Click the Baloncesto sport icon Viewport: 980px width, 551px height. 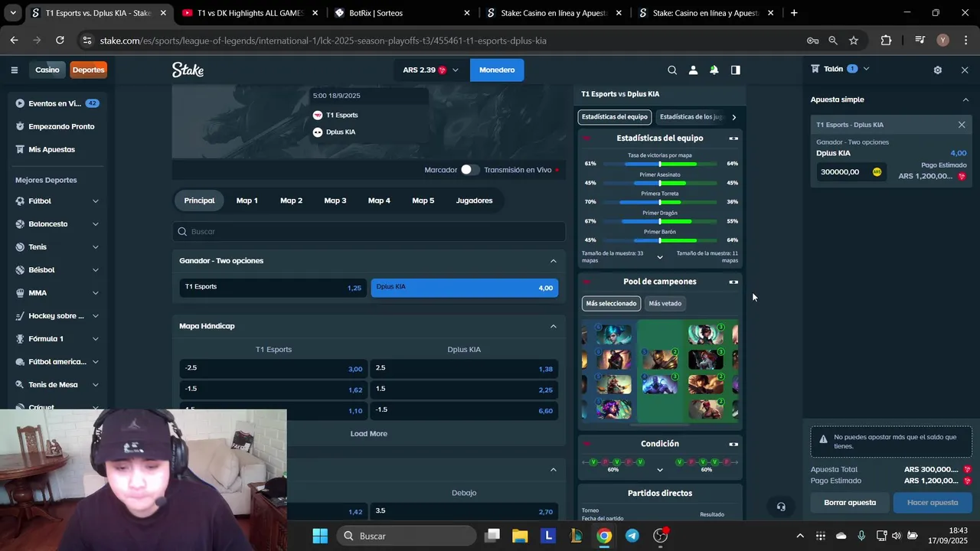(x=21, y=223)
